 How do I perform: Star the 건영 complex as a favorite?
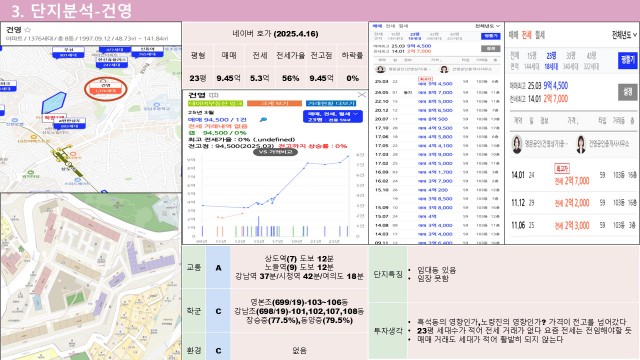click(x=28, y=30)
